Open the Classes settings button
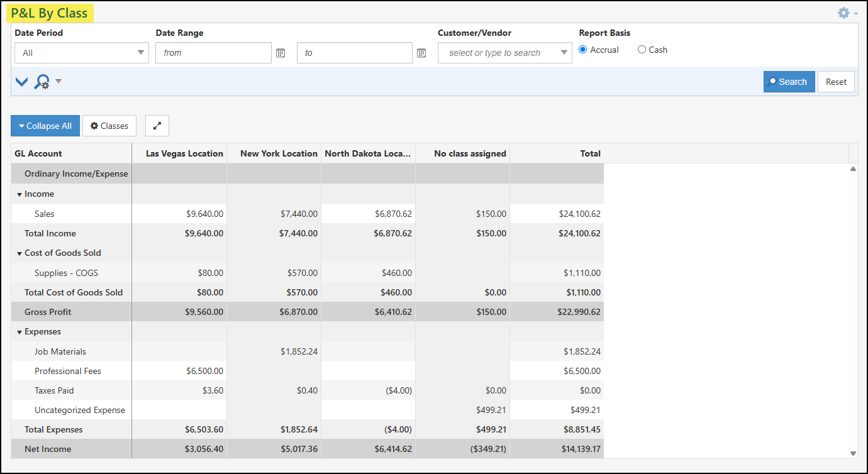The height and width of the screenshot is (474, 868). (x=109, y=126)
